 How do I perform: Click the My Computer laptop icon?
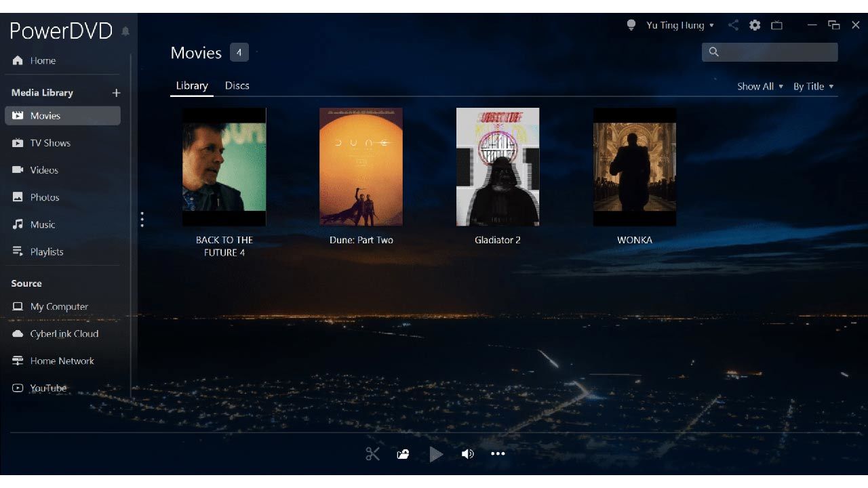pyautogui.click(x=18, y=306)
